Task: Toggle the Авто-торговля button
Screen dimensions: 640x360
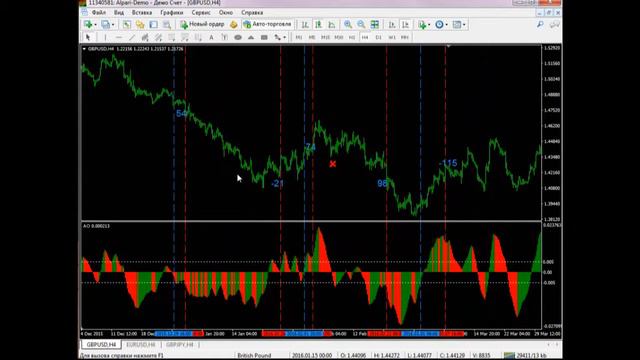Action: (267, 24)
